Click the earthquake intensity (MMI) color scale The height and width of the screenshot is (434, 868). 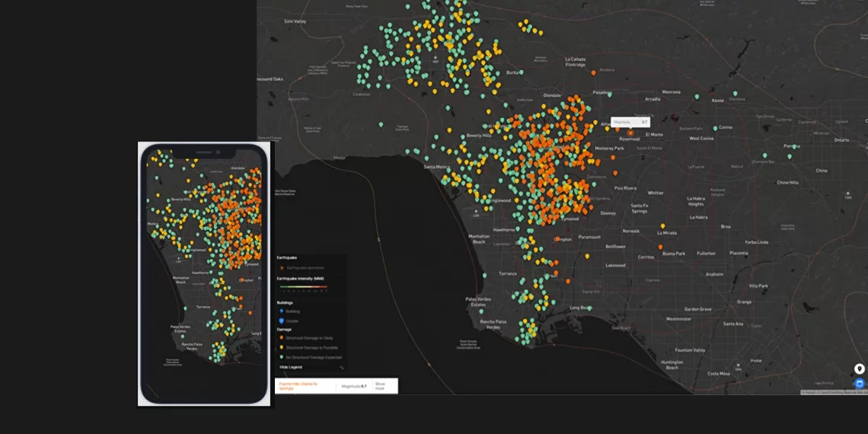coord(303,287)
